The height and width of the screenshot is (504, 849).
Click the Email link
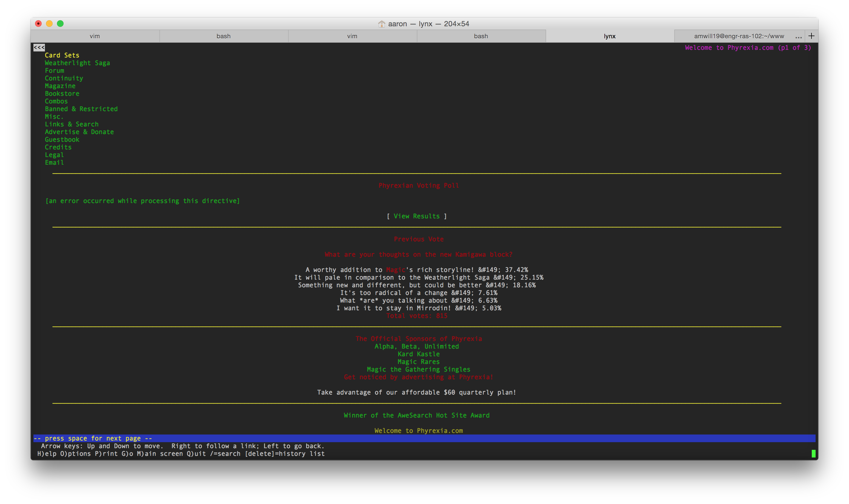point(55,162)
